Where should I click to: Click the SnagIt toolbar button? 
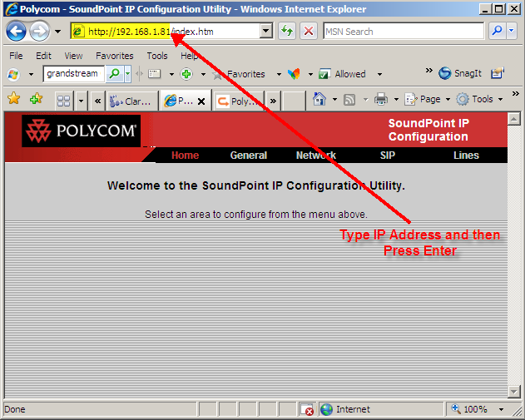coord(460,73)
